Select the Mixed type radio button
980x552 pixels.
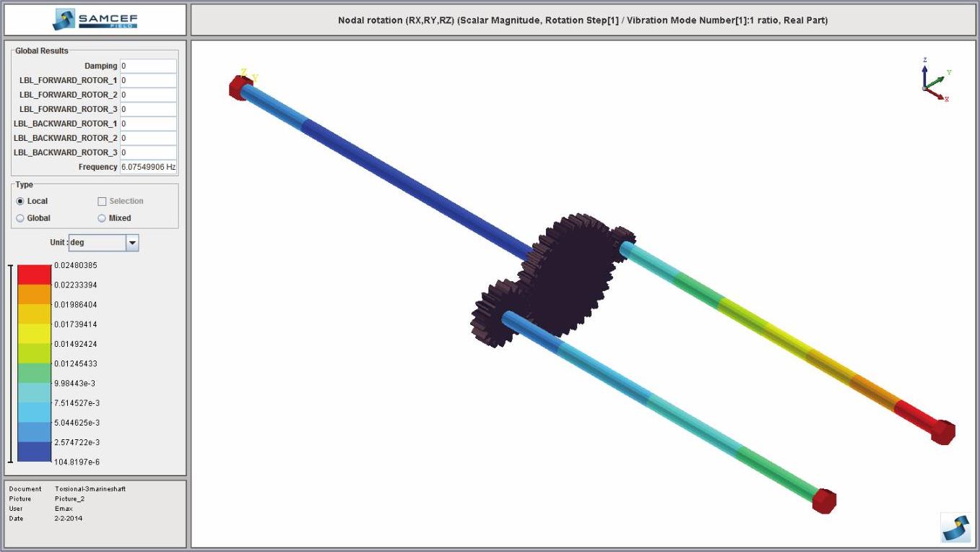pos(102,218)
